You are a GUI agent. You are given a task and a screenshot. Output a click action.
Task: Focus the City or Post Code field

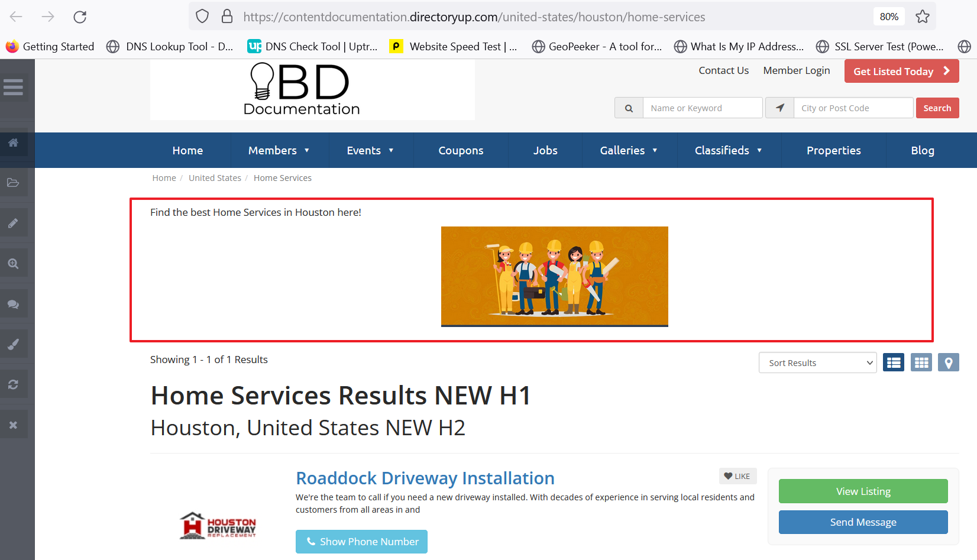pyautogui.click(x=853, y=108)
